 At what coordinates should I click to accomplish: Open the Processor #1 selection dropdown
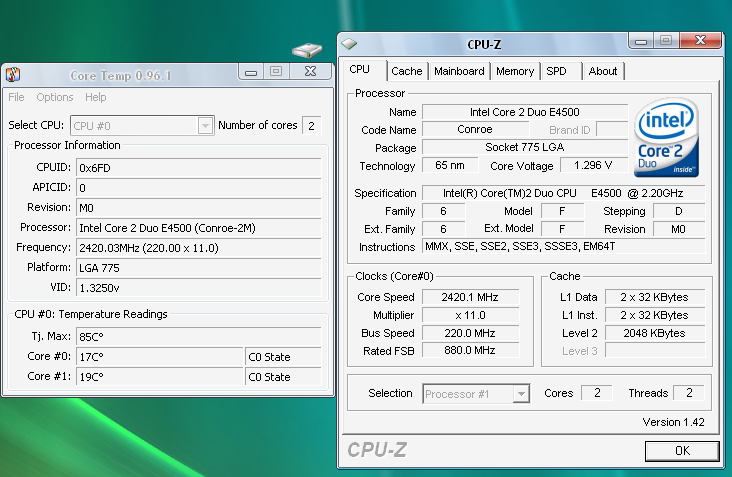[520, 394]
